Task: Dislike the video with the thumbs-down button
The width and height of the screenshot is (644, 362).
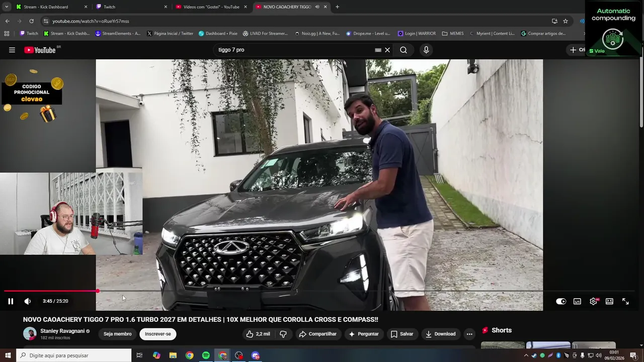Action: point(283,334)
